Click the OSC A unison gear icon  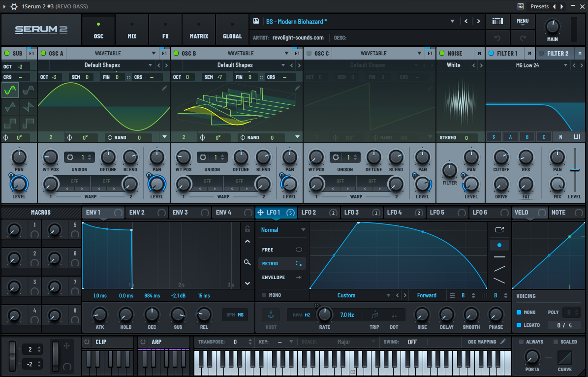tap(70, 157)
